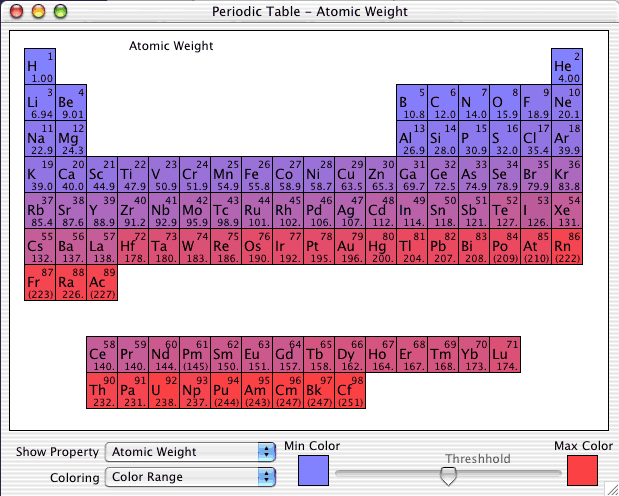Select the Helium (He) element cell
The height and width of the screenshot is (496, 619).
(568, 67)
